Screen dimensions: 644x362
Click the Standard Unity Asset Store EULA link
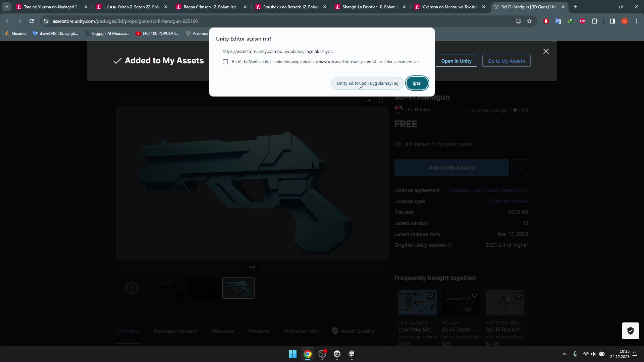489,190
